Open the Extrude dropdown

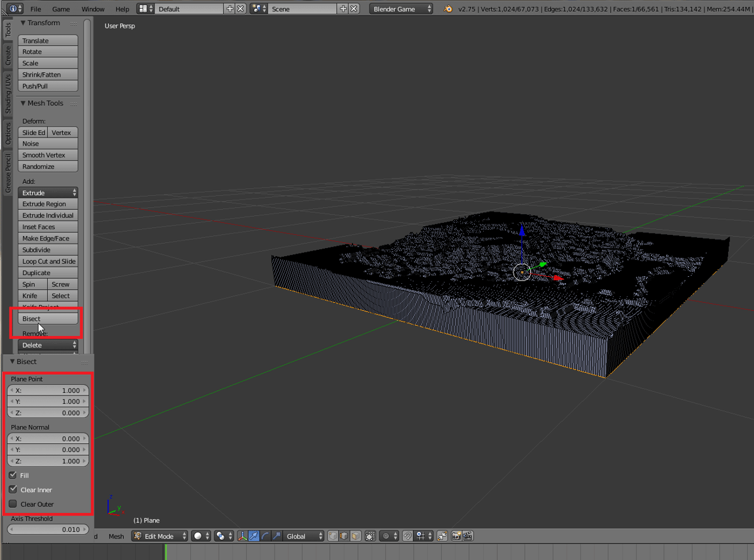(x=48, y=193)
